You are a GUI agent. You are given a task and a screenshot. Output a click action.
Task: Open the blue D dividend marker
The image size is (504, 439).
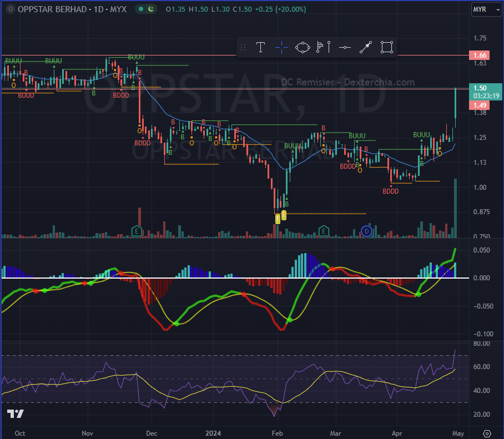pyautogui.click(x=366, y=231)
